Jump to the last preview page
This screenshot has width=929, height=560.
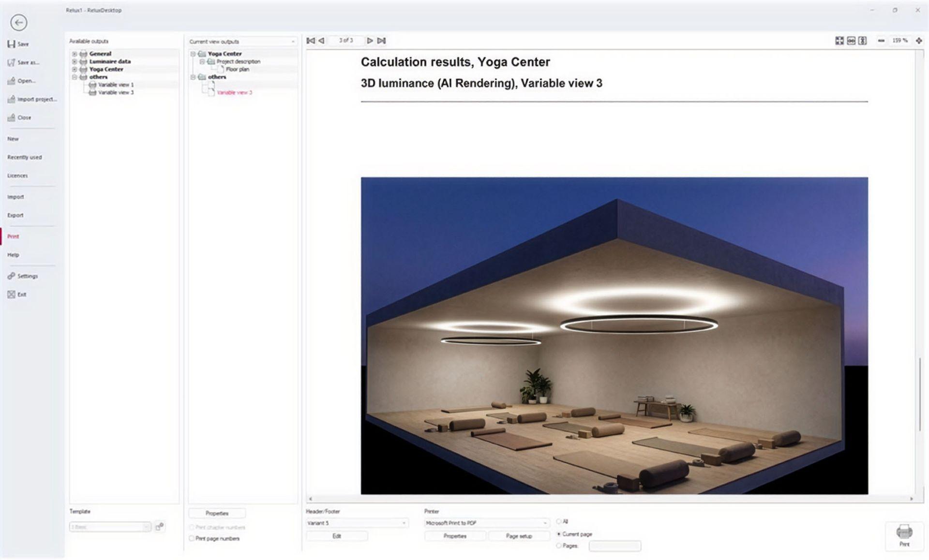tap(381, 41)
